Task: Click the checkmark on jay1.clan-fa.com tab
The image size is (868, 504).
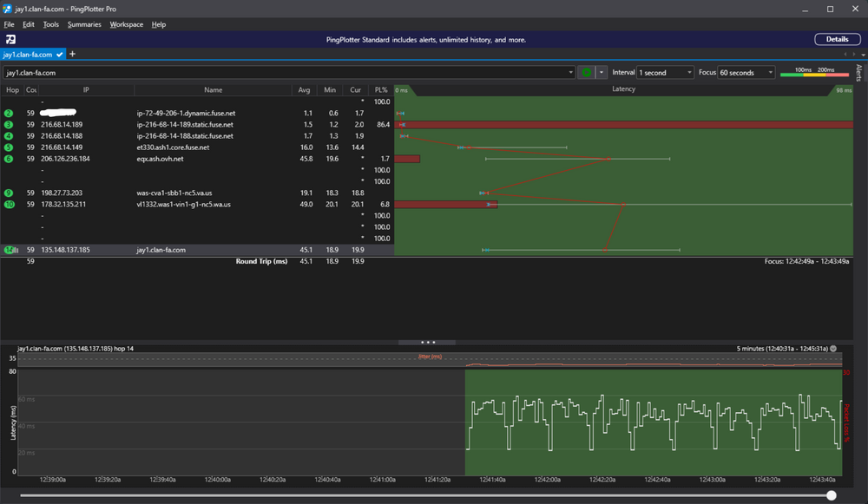Action: click(60, 55)
